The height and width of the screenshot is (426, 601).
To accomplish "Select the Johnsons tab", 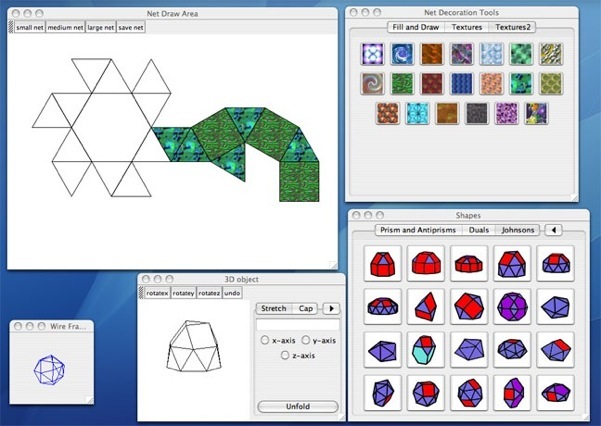I will [x=518, y=230].
